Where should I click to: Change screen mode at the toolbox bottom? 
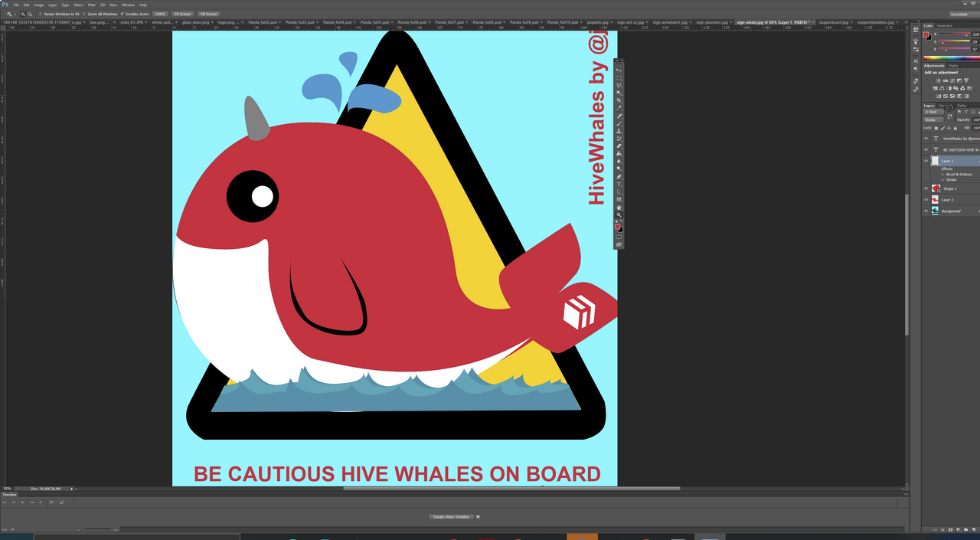coord(619,245)
